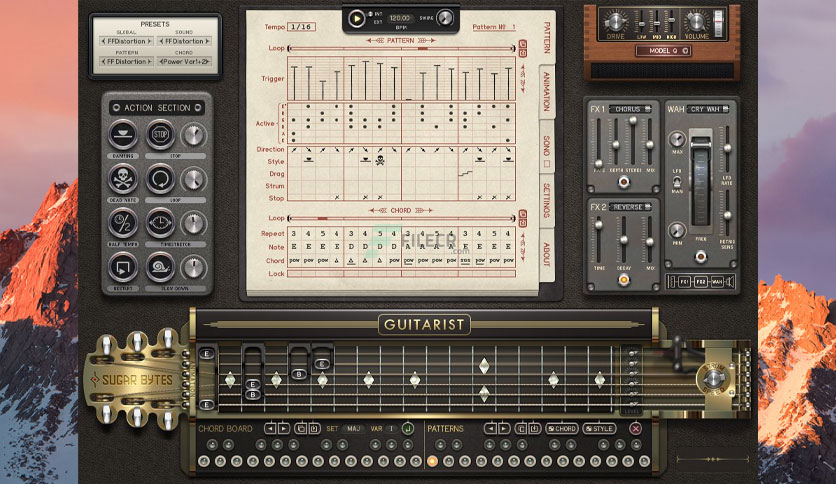The image size is (836, 484).
Task: Switch to the Animation side tab
Action: (x=546, y=92)
